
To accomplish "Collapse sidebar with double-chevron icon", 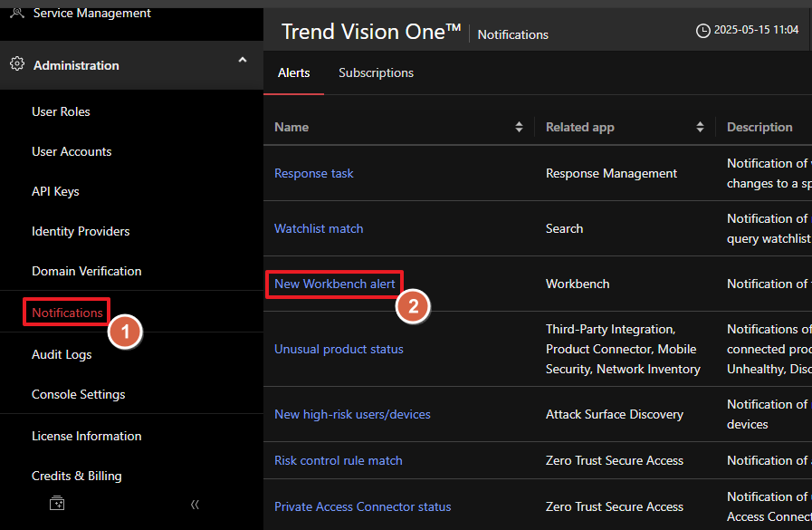I will 195,505.
